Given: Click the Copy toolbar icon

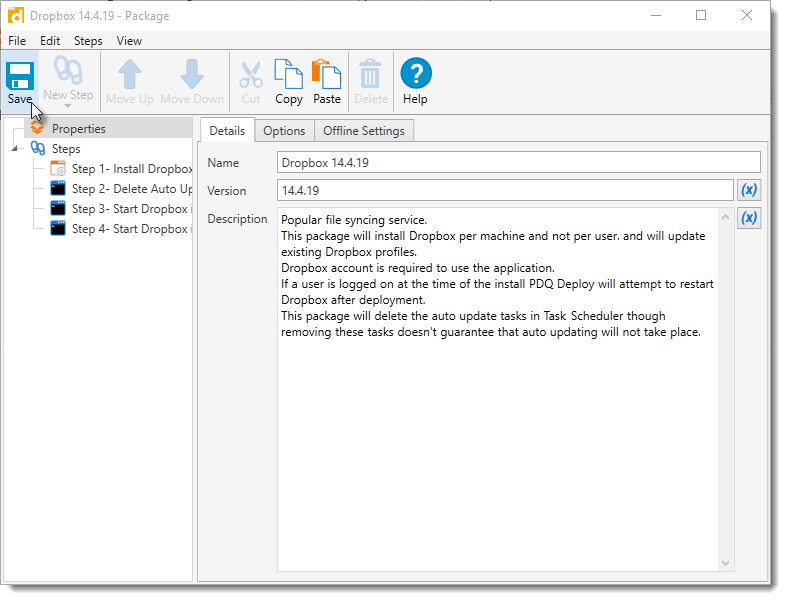Looking at the screenshot, I should [289, 75].
